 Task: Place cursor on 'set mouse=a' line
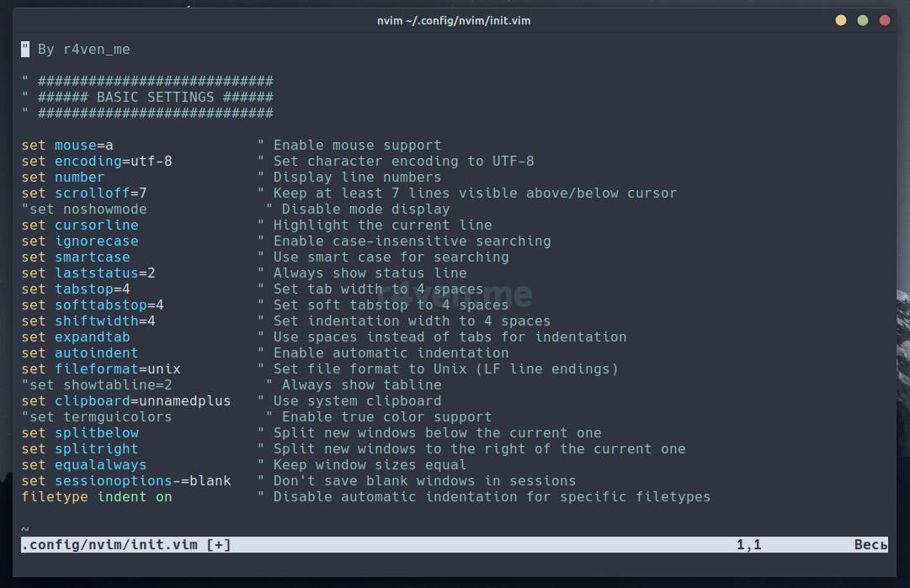67,146
